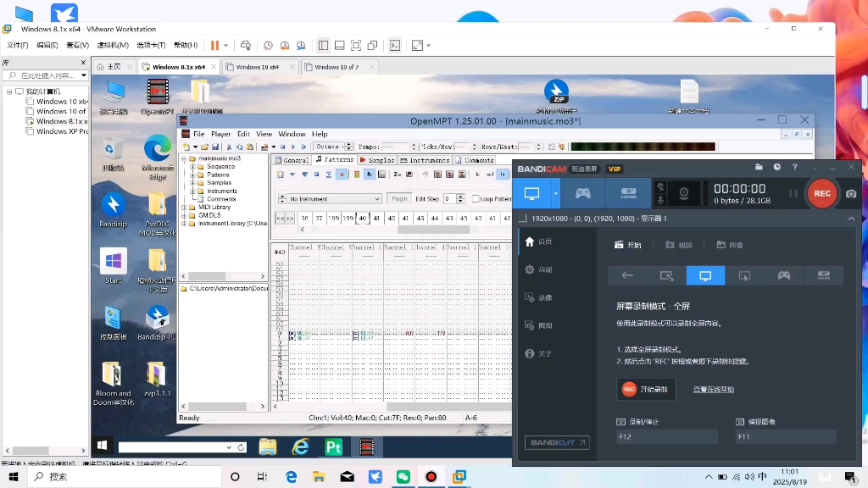Image resolution: width=868 pixels, height=488 pixels.
Task: Toggle the webcam overlay in Bandicam
Action: (x=684, y=193)
